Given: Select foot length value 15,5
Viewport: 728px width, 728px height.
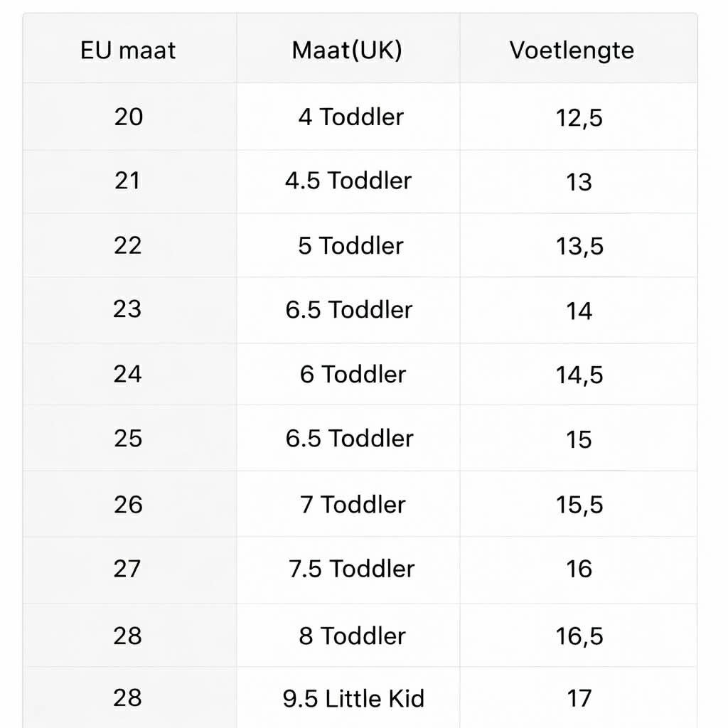Looking at the screenshot, I should pyautogui.click(x=579, y=505).
